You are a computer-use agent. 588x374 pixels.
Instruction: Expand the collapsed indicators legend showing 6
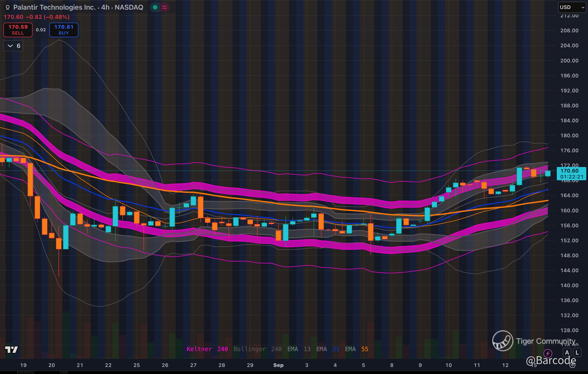click(13, 46)
